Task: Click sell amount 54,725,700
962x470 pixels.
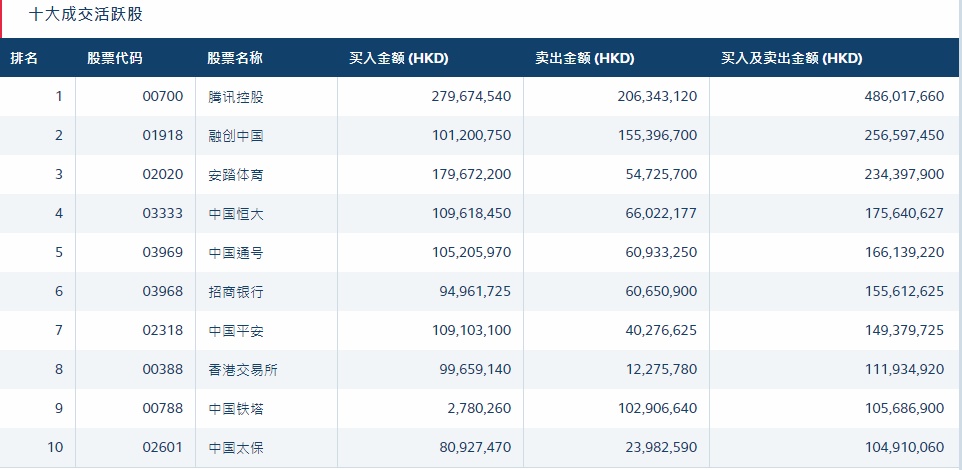Action: tap(661, 174)
